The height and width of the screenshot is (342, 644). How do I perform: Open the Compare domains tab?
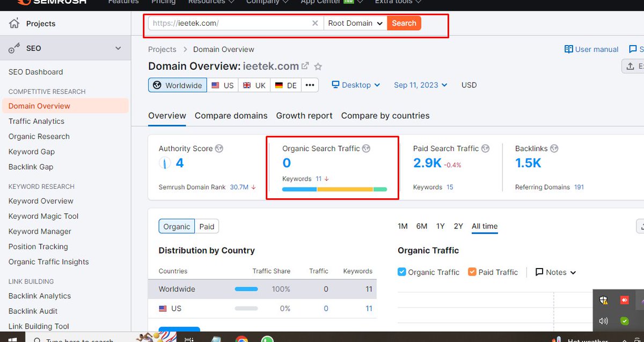(231, 116)
